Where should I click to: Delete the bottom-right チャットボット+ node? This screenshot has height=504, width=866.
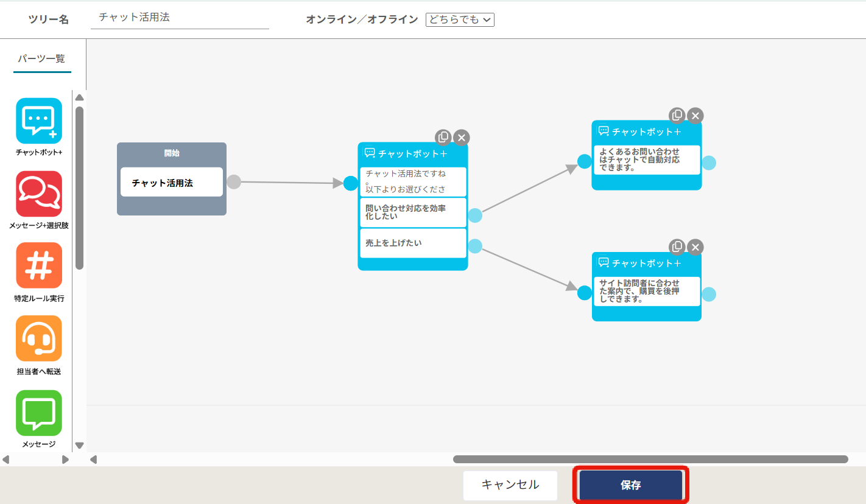coord(695,247)
